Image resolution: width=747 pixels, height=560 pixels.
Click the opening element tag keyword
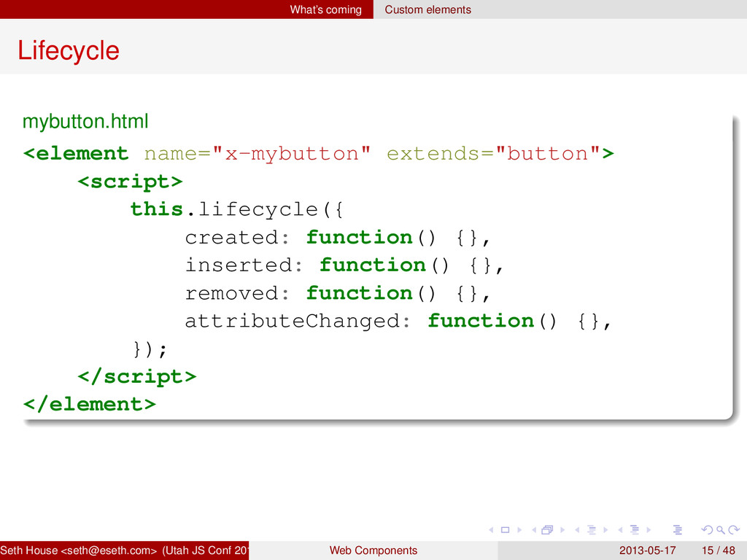pos(76,154)
